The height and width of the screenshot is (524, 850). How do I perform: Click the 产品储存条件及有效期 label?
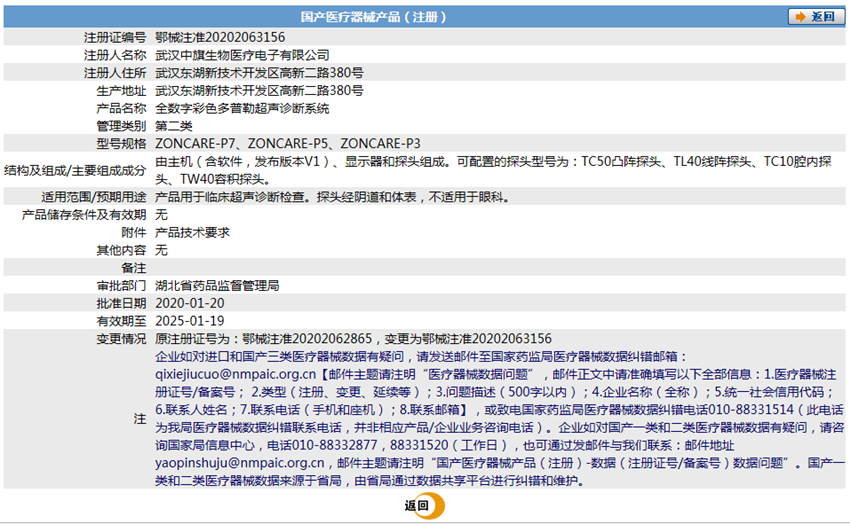84,215
